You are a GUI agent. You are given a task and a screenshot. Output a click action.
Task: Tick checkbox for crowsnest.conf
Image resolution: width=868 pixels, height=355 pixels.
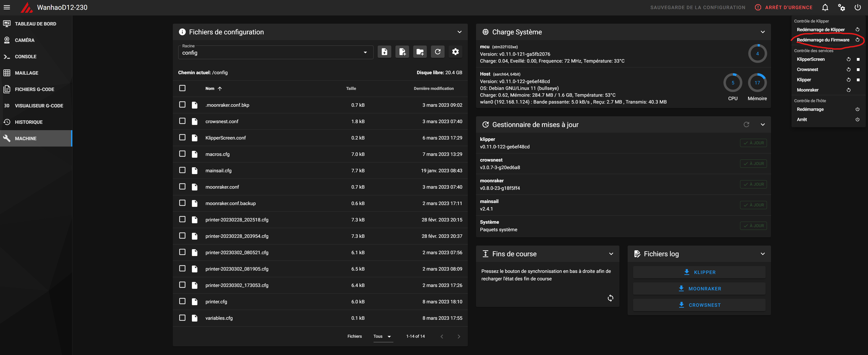pyautogui.click(x=182, y=121)
